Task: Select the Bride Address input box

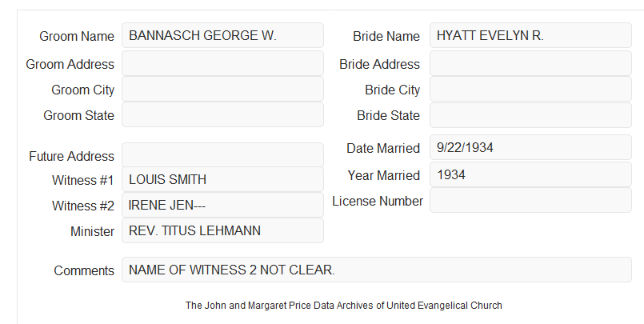Action: (530, 63)
